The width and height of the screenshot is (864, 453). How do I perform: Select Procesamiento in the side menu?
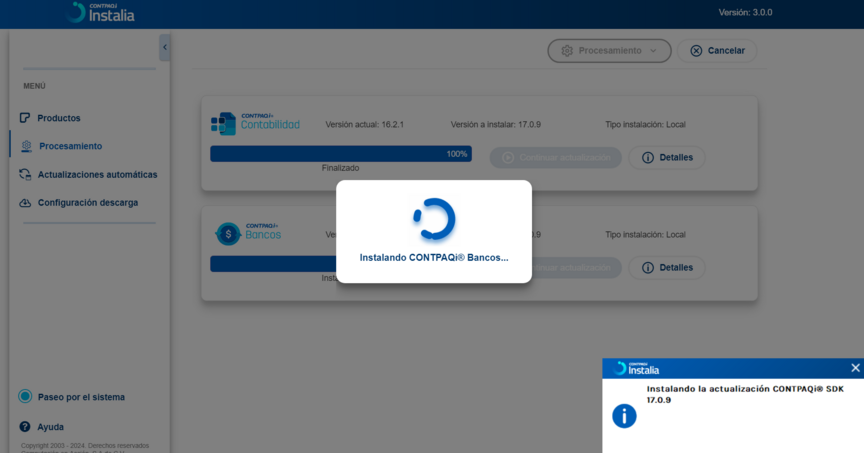[x=71, y=146]
